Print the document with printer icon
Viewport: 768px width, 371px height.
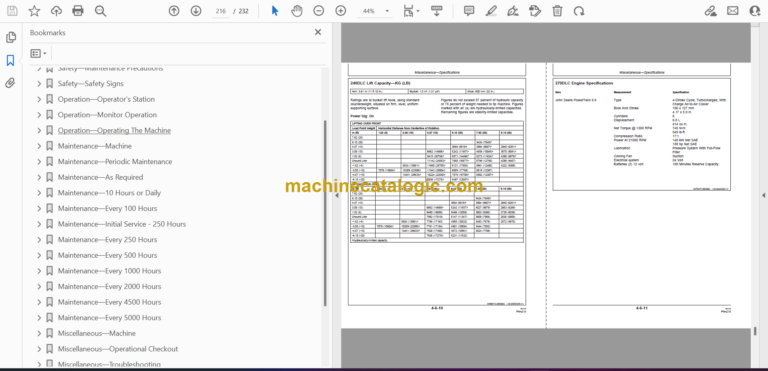[78, 11]
